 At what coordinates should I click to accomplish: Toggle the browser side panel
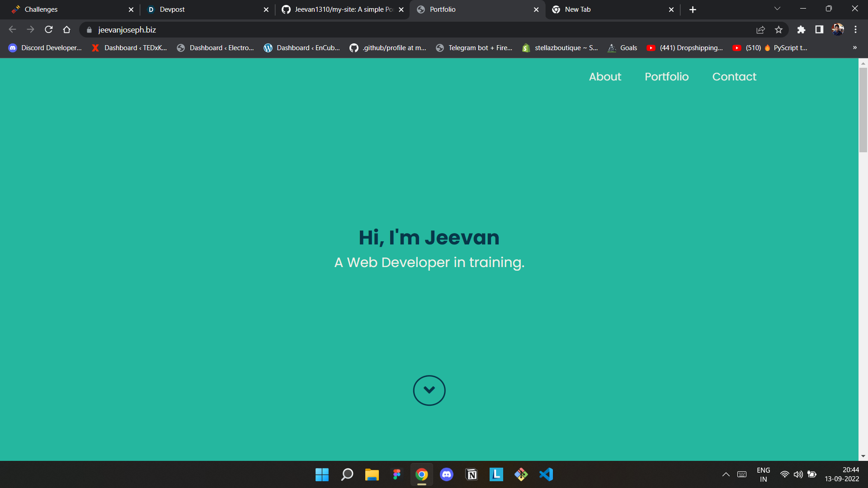[x=819, y=30]
